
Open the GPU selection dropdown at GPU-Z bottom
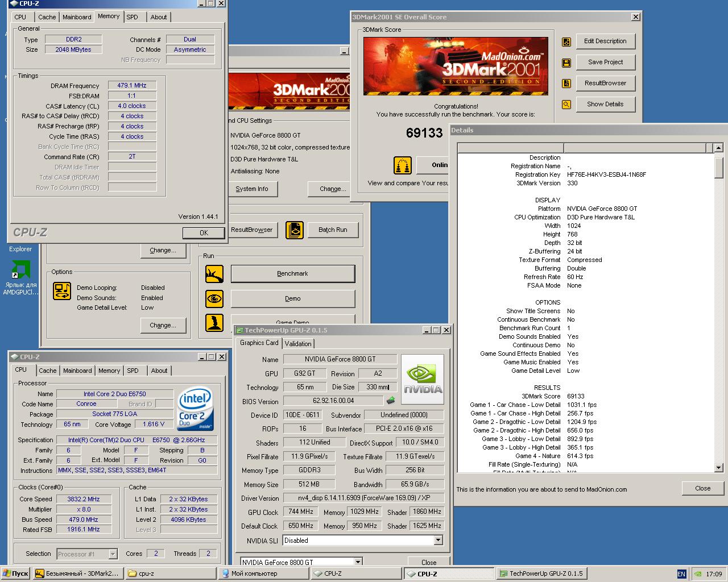[358, 562]
